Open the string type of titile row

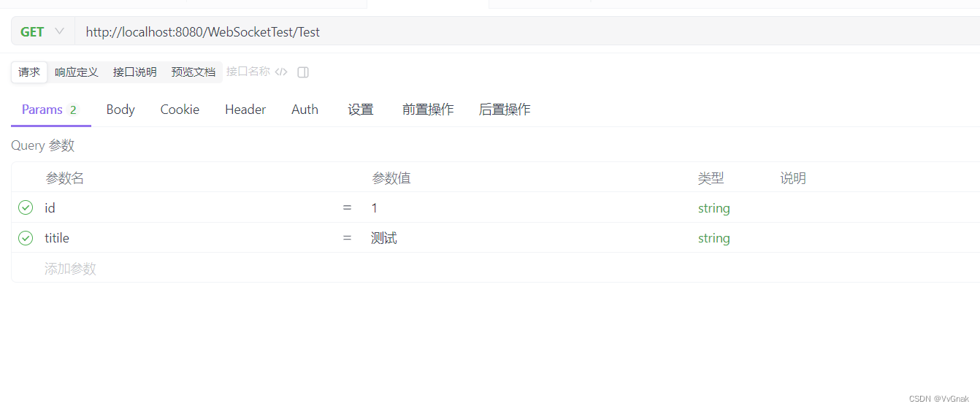click(713, 238)
